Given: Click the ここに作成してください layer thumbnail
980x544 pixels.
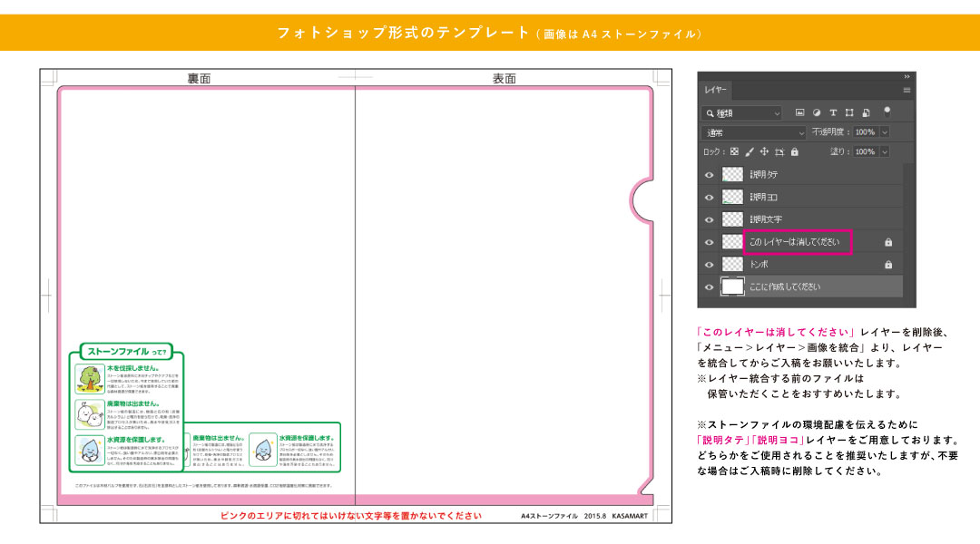Looking at the screenshot, I should [x=732, y=287].
